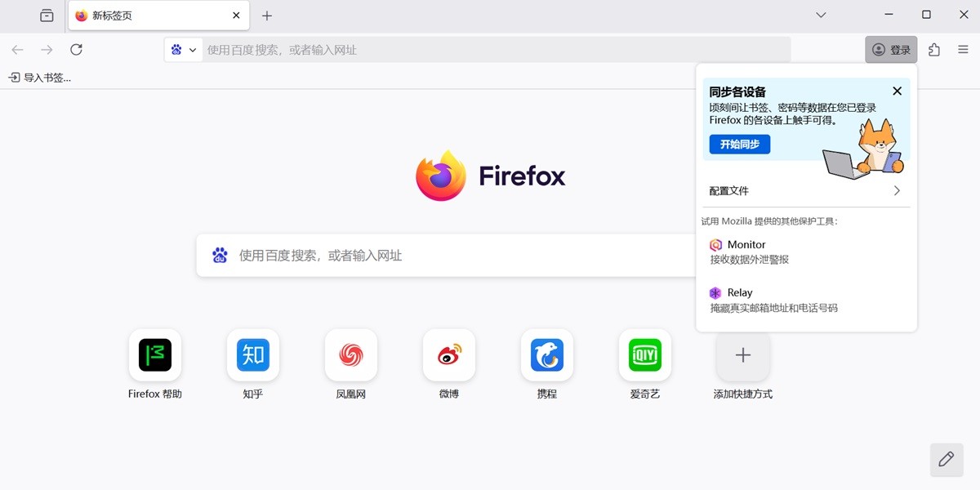The width and height of the screenshot is (980, 490).
Task: Open the search engine dropdown in address bar
Action: pos(184,49)
